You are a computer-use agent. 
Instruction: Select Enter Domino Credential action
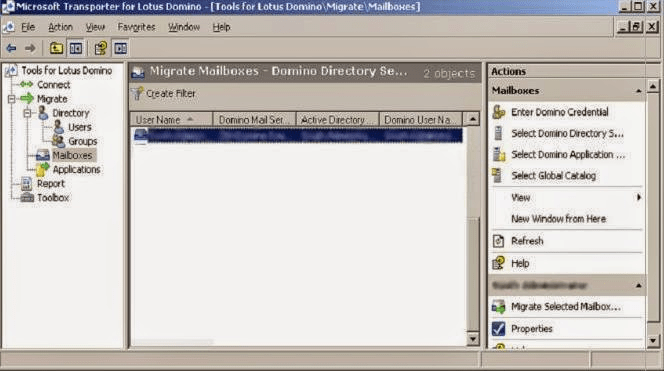pyautogui.click(x=559, y=112)
